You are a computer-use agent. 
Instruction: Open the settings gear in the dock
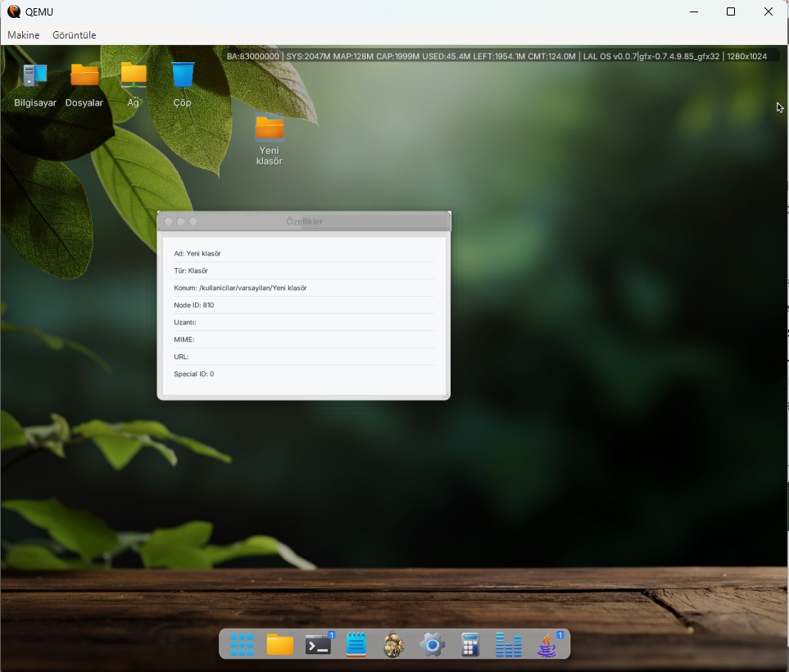point(433,645)
